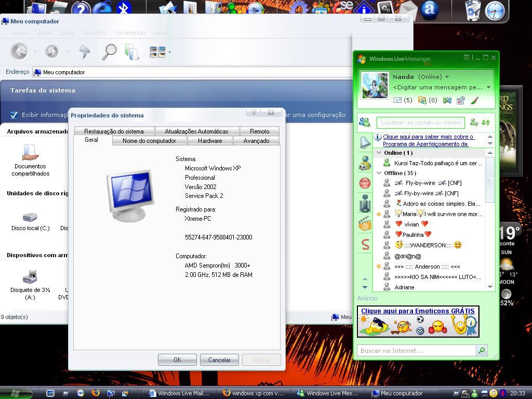Click the 20:33 clock in the system tray
The width and height of the screenshot is (532, 399).
(x=517, y=393)
